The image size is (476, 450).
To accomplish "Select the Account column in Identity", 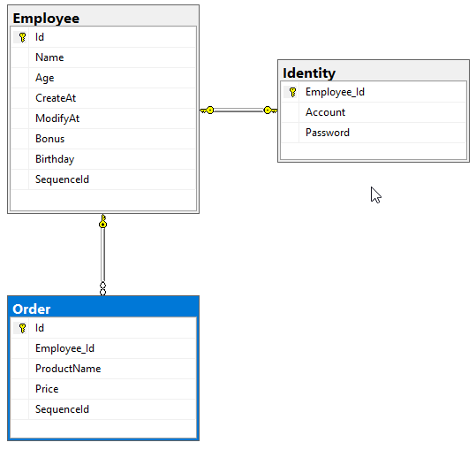I will tap(374, 112).
